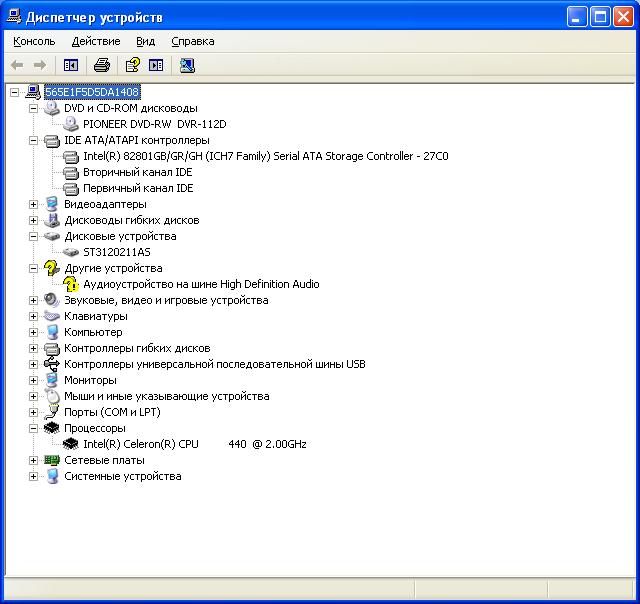
Task: Click the Первичный канал IDE icon
Action: [71, 188]
